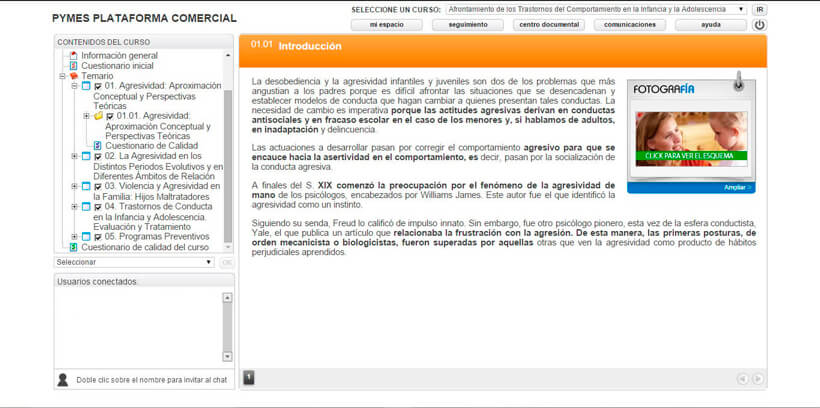Viewport: 820px width, 408px height.
Task: Expand the 01.01. Agresividad folder node
Action: 86,116
